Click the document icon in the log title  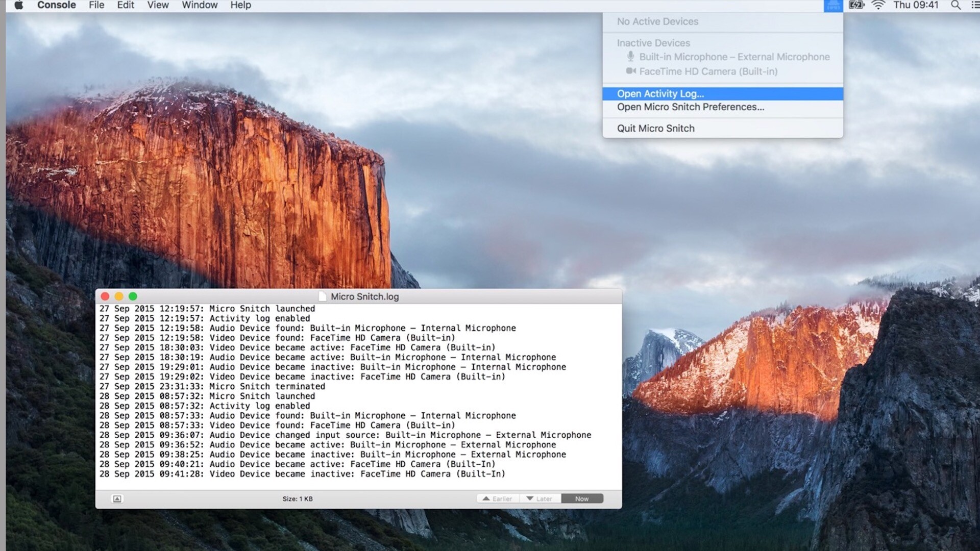(x=322, y=296)
